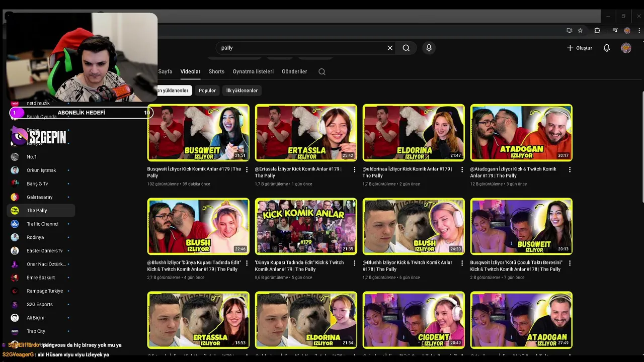The width and height of the screenshot is (644, 362).
Task: Start voice search with the microphone icon
Action: tap(429, 48)
